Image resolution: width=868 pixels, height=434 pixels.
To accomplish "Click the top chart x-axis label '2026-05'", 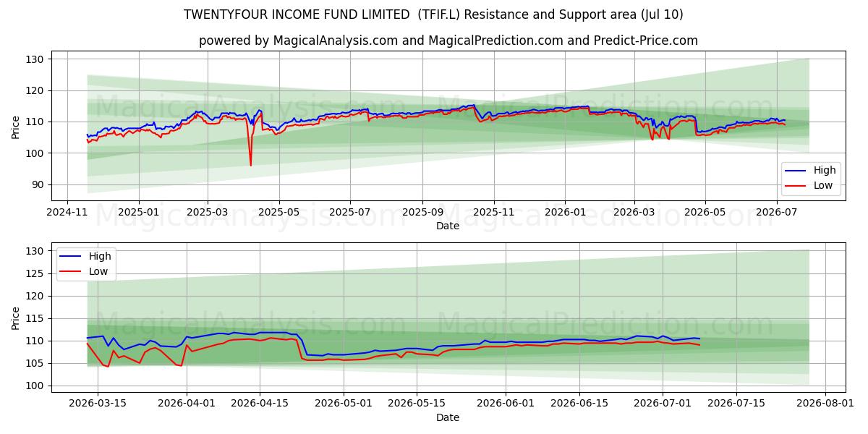I will coord(705,213).
